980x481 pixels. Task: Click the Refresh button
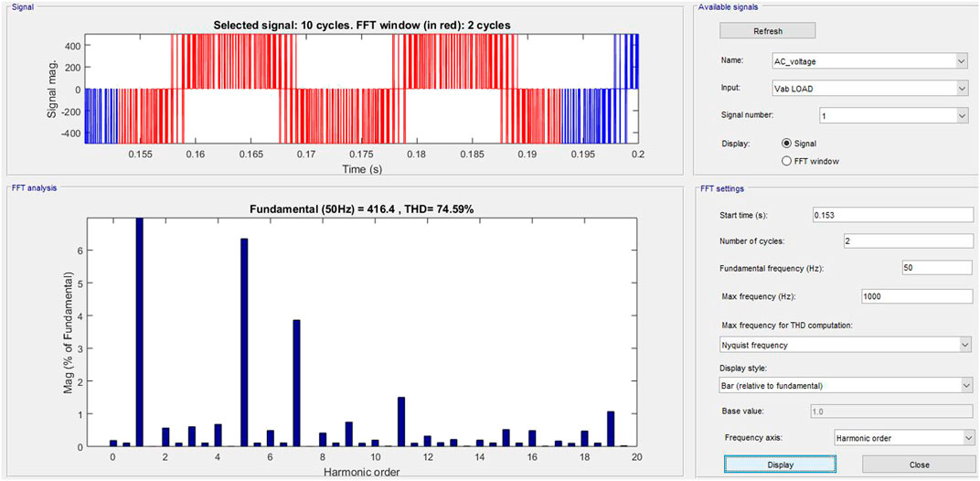[x=768, y=31]
